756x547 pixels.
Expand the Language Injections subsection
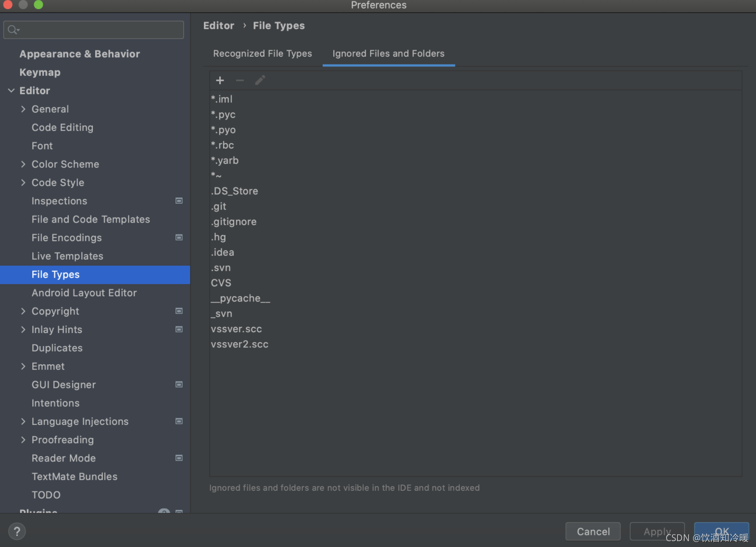coord(23,421)
